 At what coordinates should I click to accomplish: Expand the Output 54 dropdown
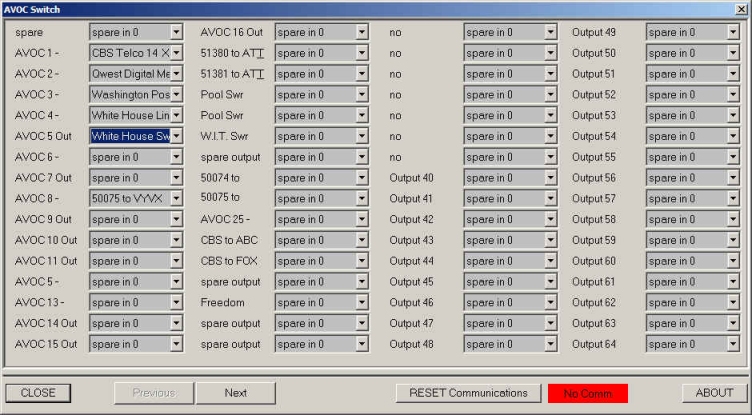pos(733,136)
